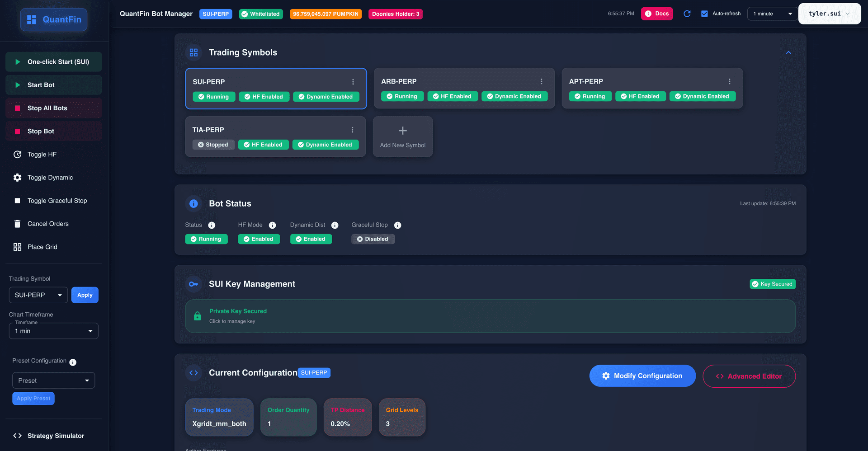Click the Preset Configuration info icon
Image resolution: width=868 pixels, height=451 pixels.
tap(73, 362)
